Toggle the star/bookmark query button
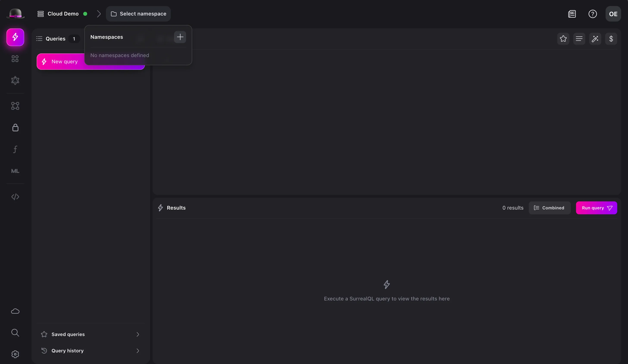The width and height of the screenshot is (628, 364). click(x=563, y=39)
